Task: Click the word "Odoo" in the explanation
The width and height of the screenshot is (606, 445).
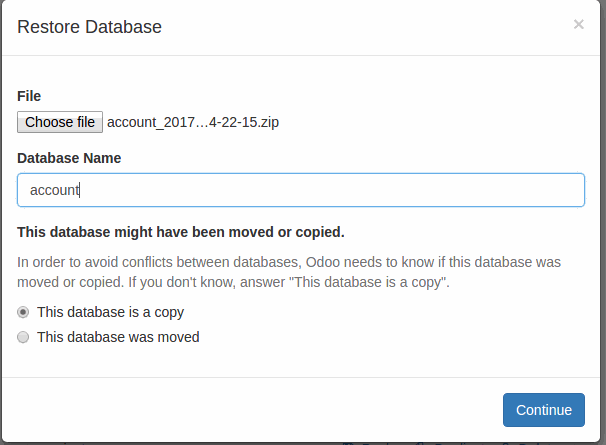Action: click(323, 262)
